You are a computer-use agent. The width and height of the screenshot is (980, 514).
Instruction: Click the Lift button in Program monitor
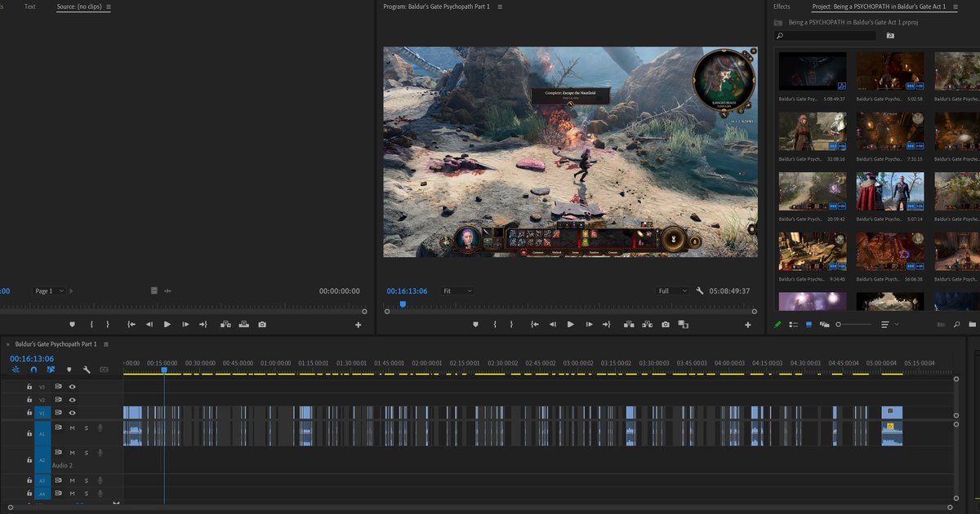pos(627,324)
